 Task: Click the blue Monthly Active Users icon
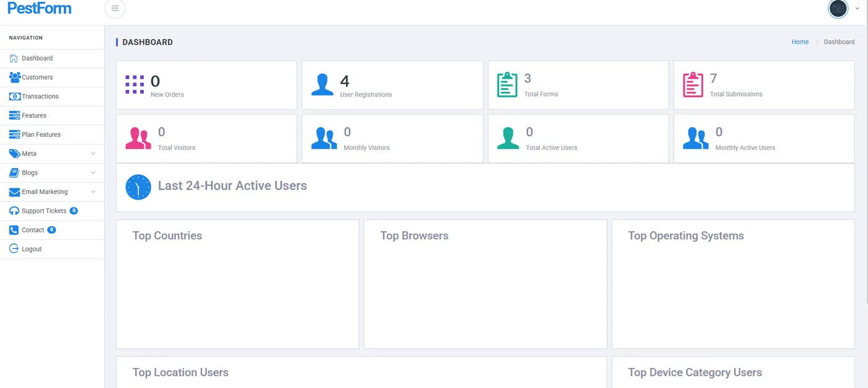pos(696,138)
